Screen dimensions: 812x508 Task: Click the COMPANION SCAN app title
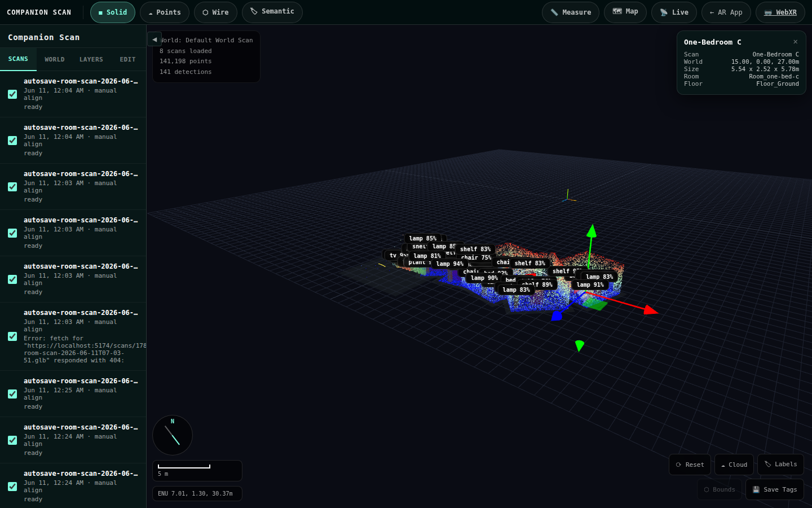pyautogui.click(x=39, y=12)
